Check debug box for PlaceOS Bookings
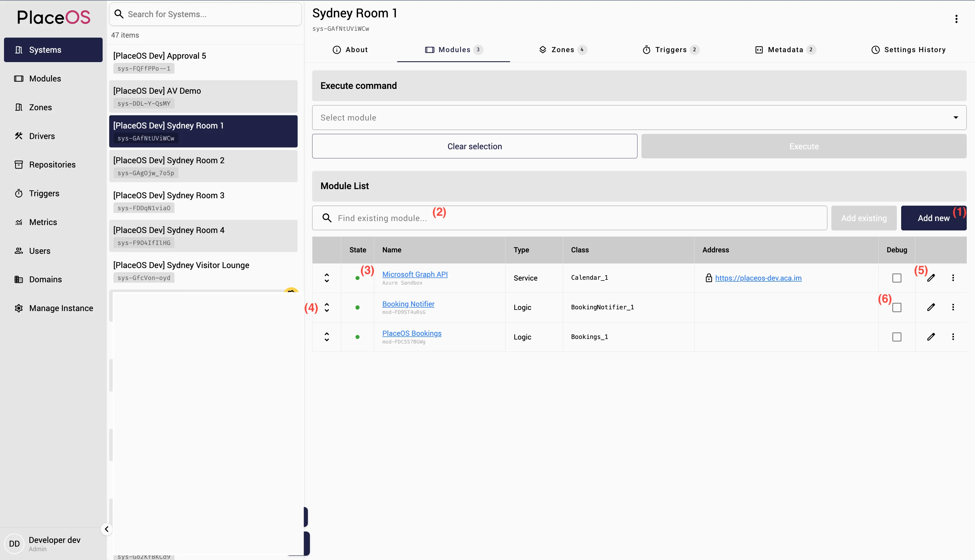Image resolution: width=975 pixels, height=560 pixels. point(897,337)
